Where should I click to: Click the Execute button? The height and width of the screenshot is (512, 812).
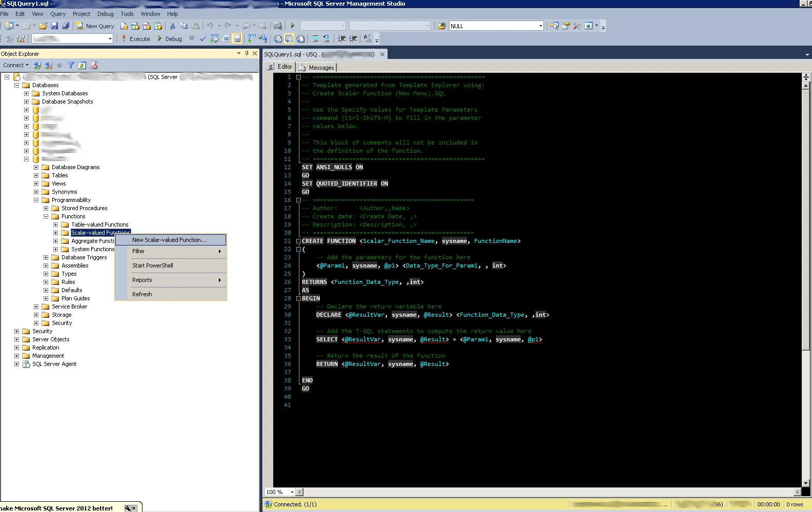pyautogui.click(x=135, y=38)
